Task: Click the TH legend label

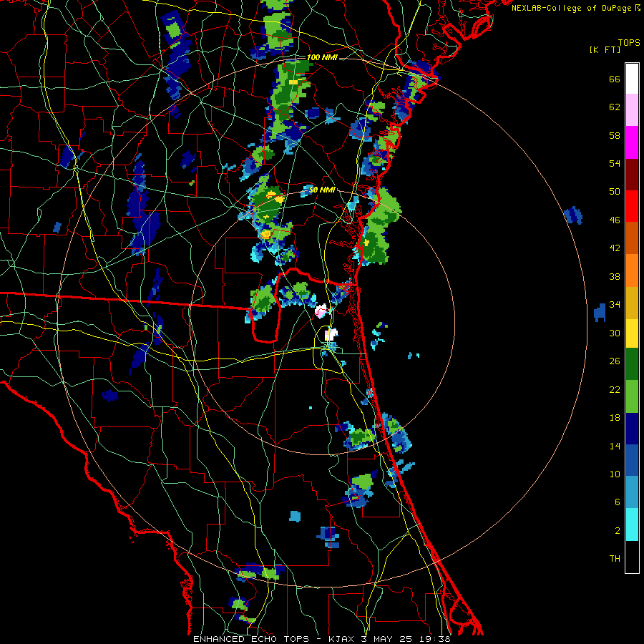Action: pos(615,559)
